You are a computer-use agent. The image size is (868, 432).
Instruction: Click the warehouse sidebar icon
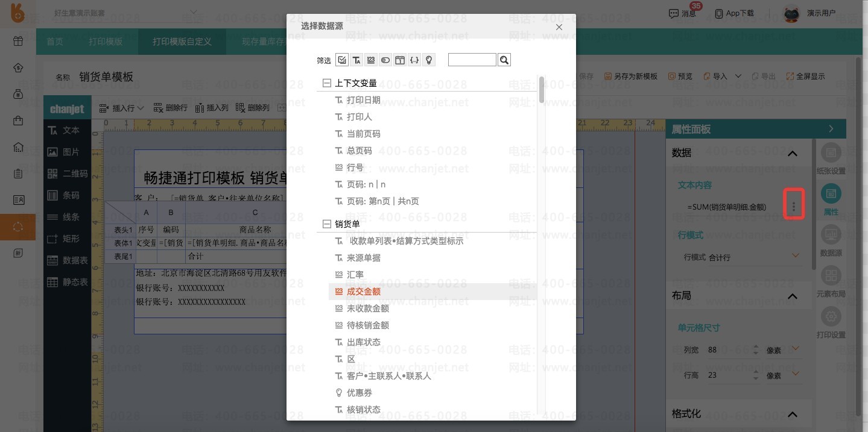pyautogui.click(x=17, y=147)
